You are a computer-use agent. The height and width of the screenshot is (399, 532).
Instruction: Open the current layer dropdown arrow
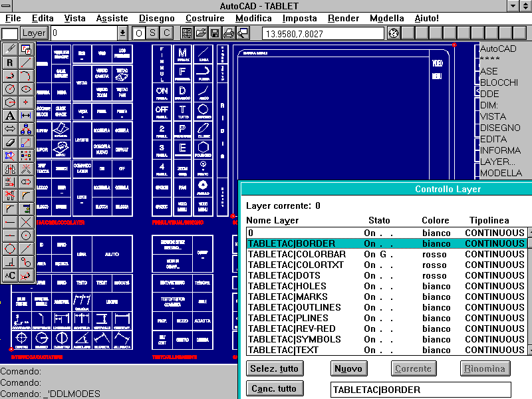(x=122, y=33)
